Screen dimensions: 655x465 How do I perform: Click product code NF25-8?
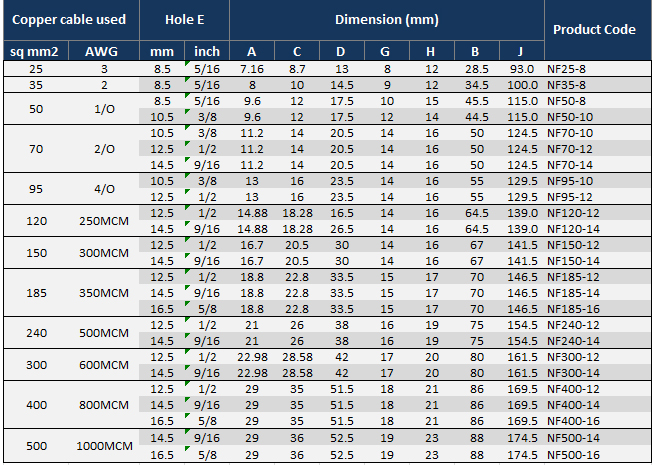point(566,69)
